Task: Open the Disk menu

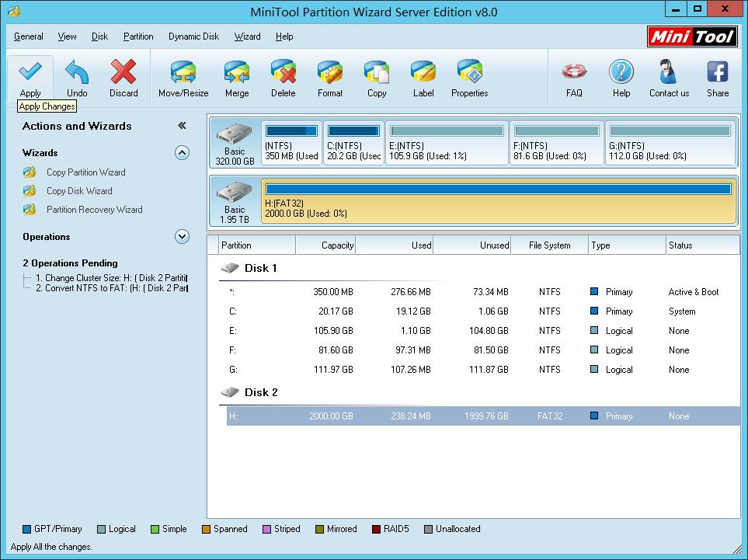Action: click(99, 37)
